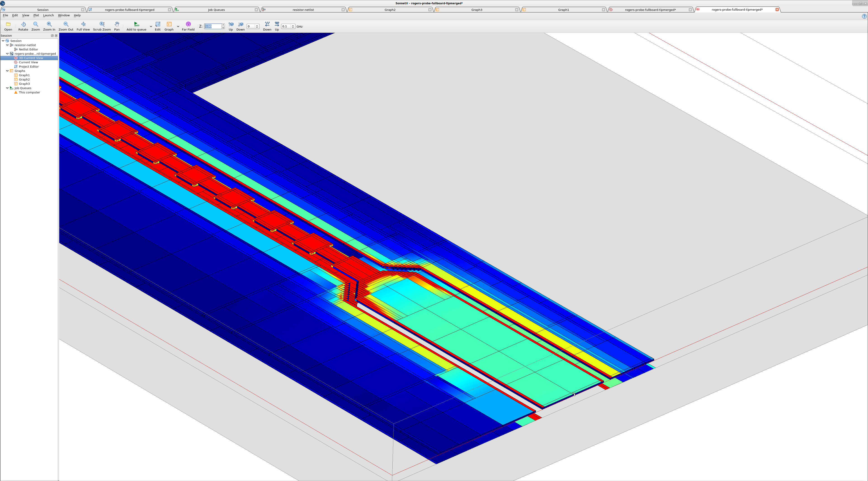The image size is (868, 481).
Task: Open the Graph button dropdown arrow
Action: [178, 26]
